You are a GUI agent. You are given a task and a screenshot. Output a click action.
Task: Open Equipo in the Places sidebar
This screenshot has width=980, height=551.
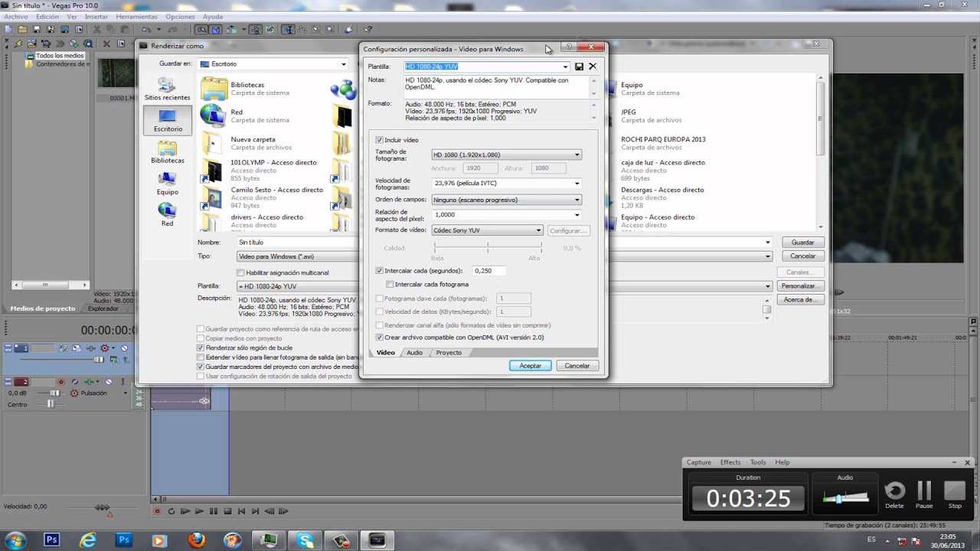point(168,184)
